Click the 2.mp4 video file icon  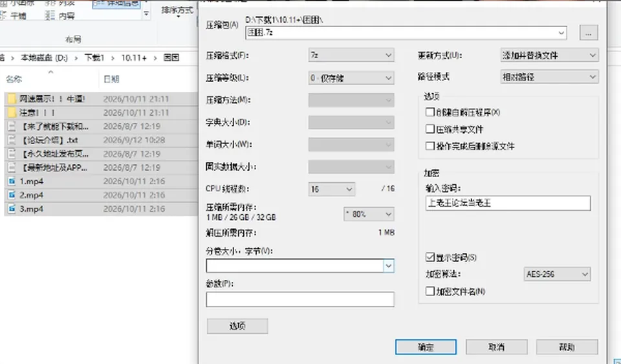12,195
